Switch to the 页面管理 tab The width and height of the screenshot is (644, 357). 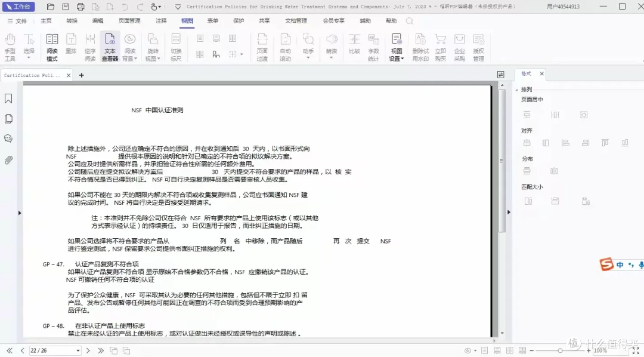click(129, 20)
